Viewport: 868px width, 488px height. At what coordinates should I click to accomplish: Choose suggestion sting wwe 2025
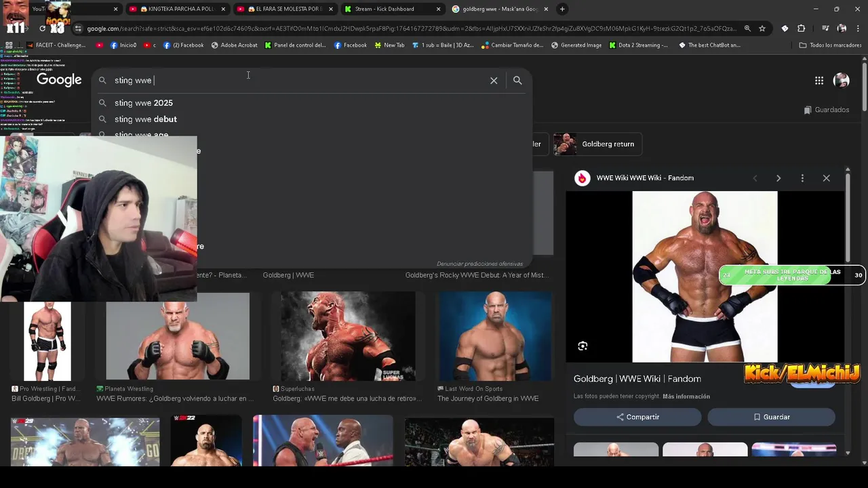144,103
